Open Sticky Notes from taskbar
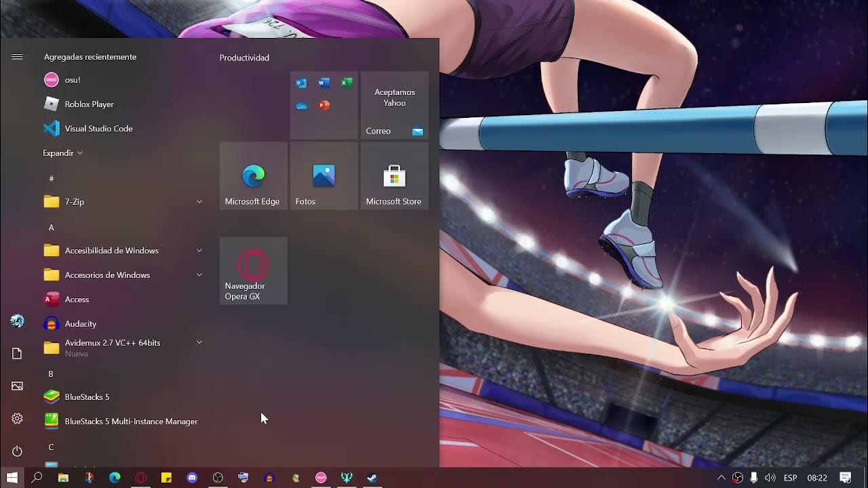Image resolution: width=868 pixels, height=488 pixels. point(166,478)
